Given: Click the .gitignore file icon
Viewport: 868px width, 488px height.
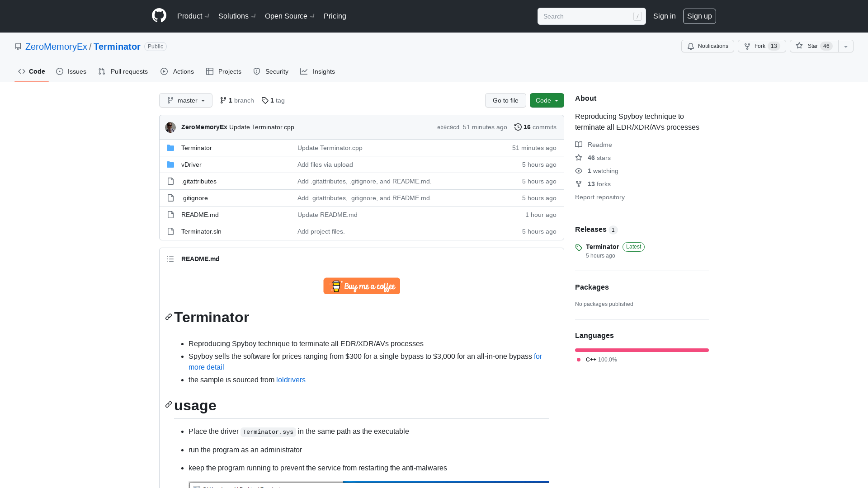Looking at the screenshot, I should click(170, 198).
